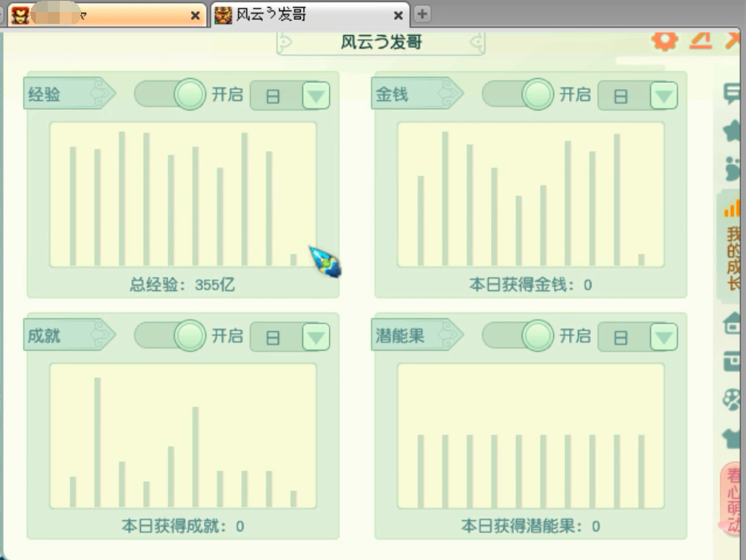The height and width of the screenshot is (560, 746).
Task: Go to previous character with left arrow
Action: 284,43
